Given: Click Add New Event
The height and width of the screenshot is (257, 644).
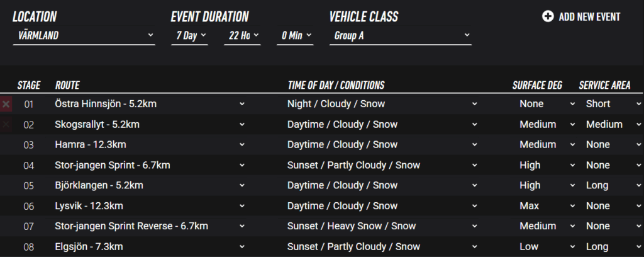Looking at the screenshot, I should (589, 16).
